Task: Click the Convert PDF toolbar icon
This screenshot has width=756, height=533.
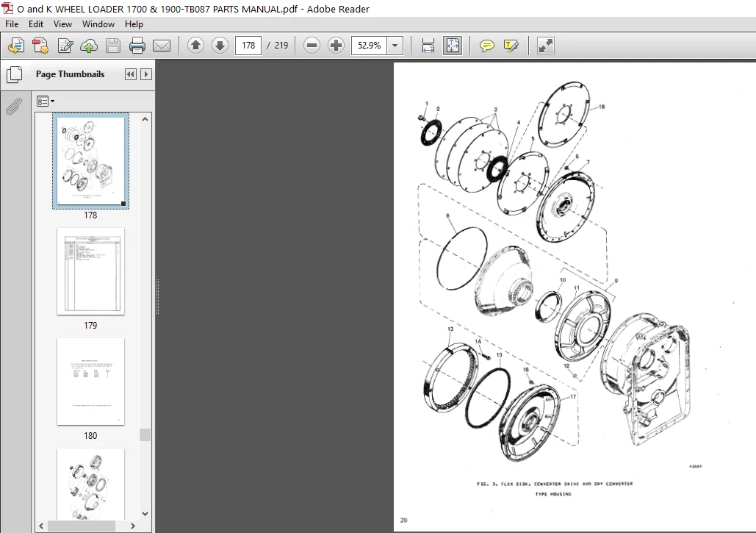Action: point(40,46)
